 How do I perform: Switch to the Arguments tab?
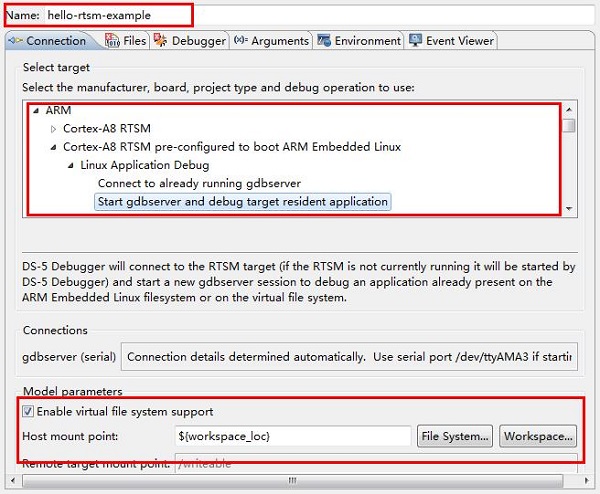271,41
